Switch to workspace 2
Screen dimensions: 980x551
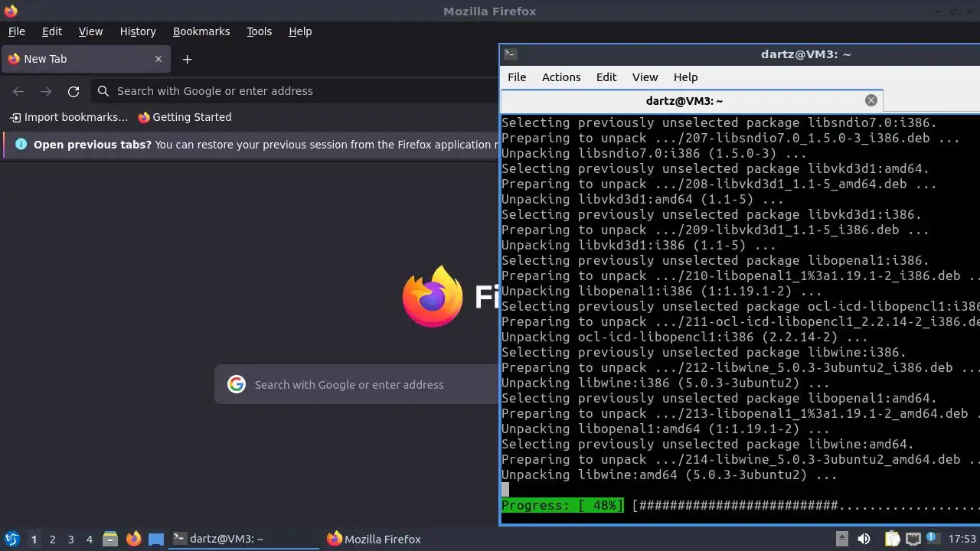tap(52, 540)
